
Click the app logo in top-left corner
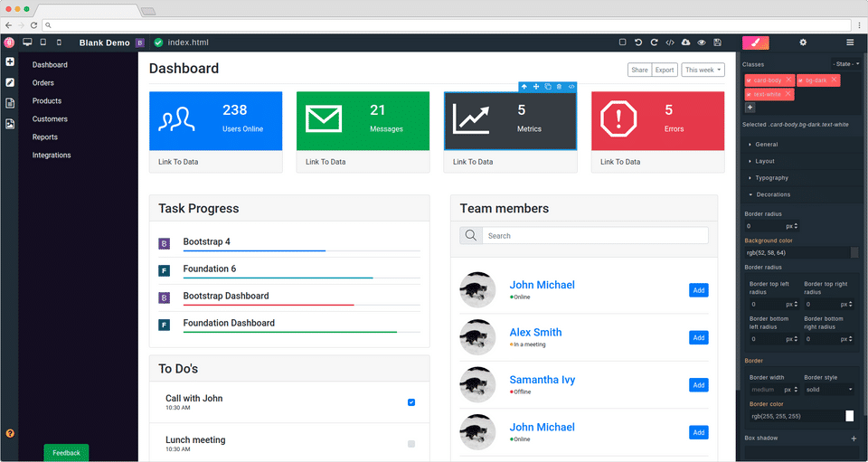point(9,42)
